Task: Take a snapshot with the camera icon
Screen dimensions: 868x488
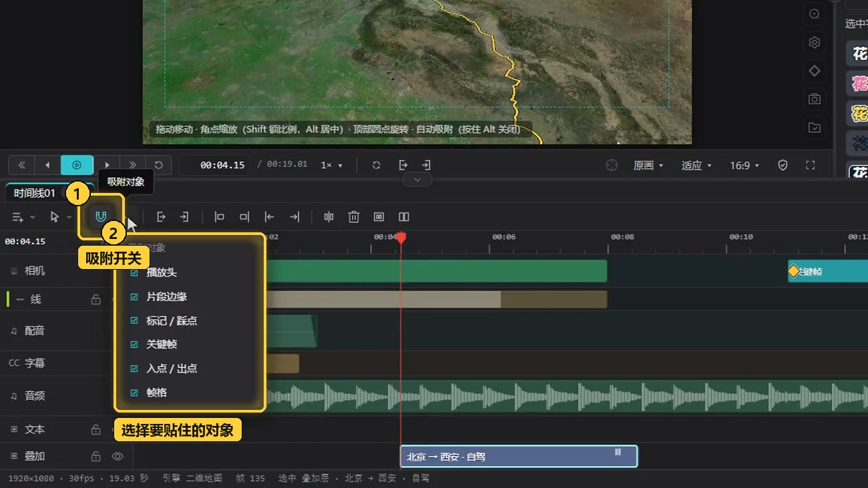Action: tap(815, 99)
